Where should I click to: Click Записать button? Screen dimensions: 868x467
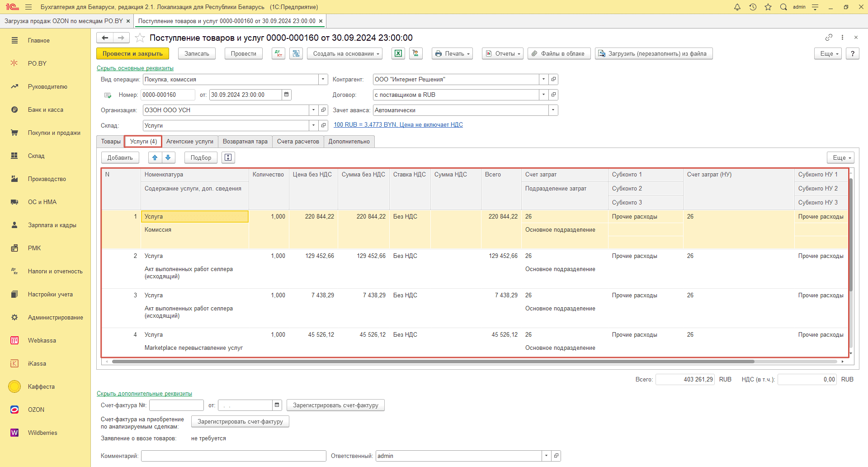pyautogui.click(x=197, y=53)
